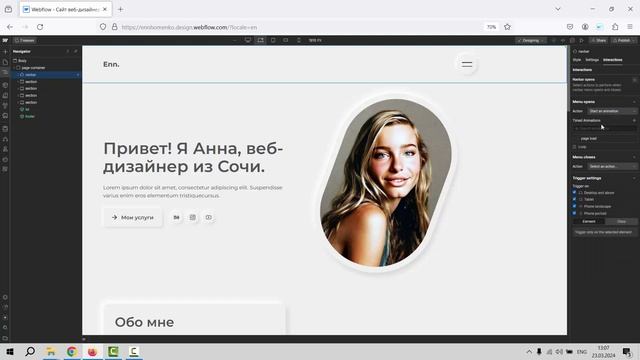Screen dimensions: 640x360
Task: Collapse the Menu opens section
Action: click(634, 102)
